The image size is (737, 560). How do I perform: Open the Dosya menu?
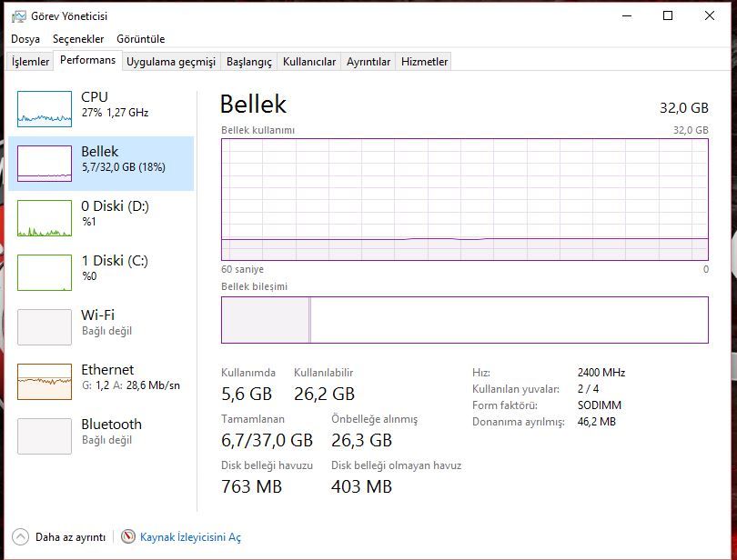pyautogui.click(x=25, y=39)
